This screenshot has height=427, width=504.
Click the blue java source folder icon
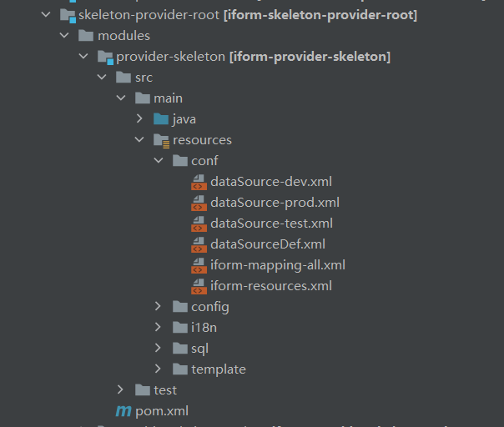[x=160, y=119]
